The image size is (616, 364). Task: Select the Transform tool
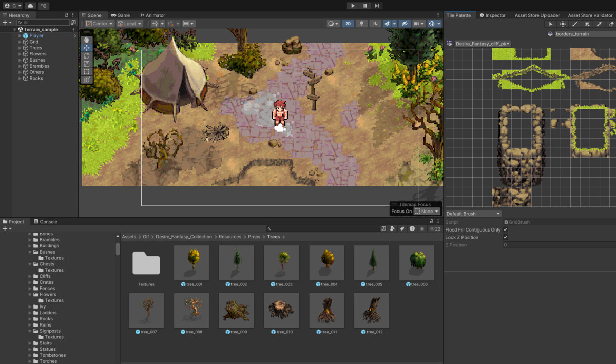87,80
